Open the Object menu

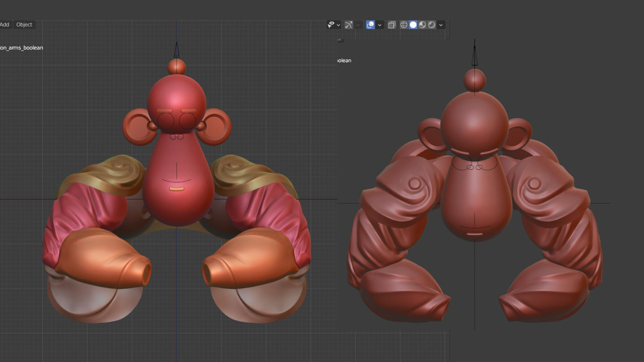coord(24,25)
